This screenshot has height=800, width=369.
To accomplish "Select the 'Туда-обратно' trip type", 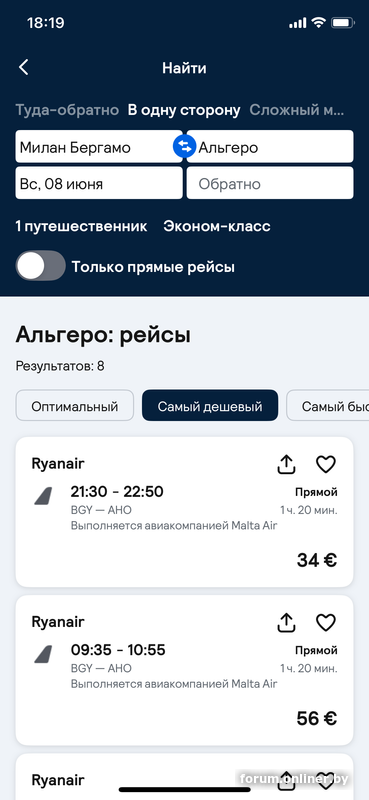I will pyautogui.click(x=67, y=110).
